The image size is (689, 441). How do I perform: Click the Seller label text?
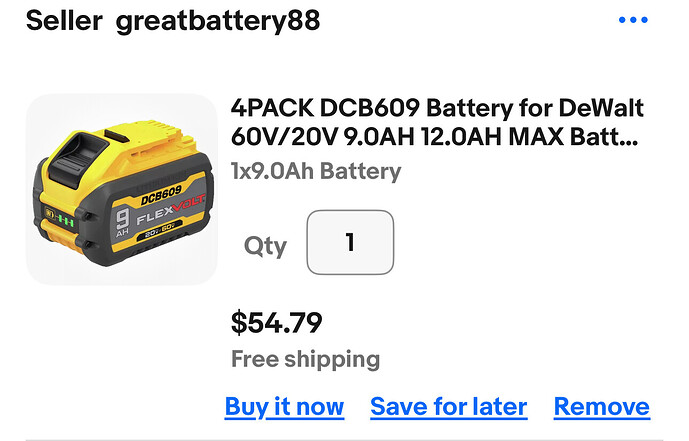point(64,21)
